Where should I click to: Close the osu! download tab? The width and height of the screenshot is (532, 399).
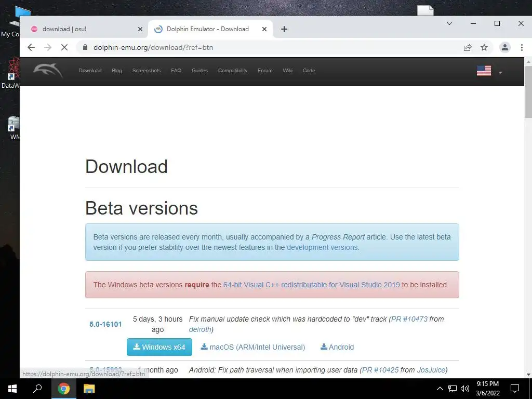click(140, 29)
